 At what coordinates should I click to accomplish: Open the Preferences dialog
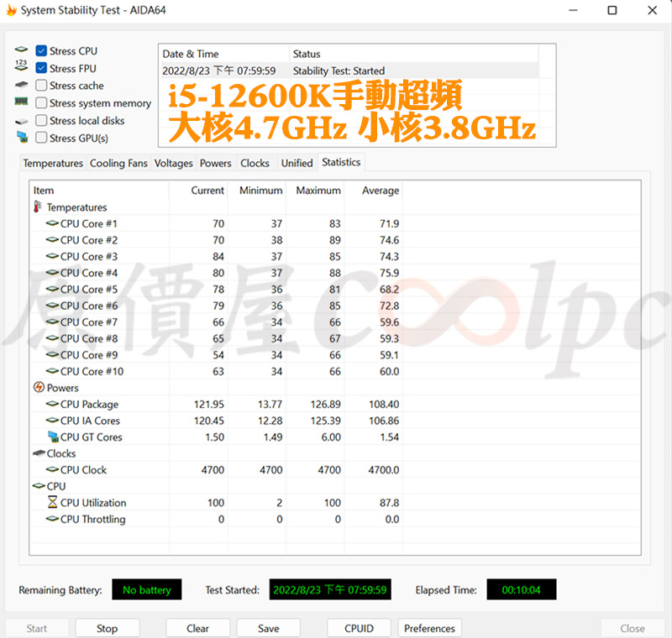429,628
